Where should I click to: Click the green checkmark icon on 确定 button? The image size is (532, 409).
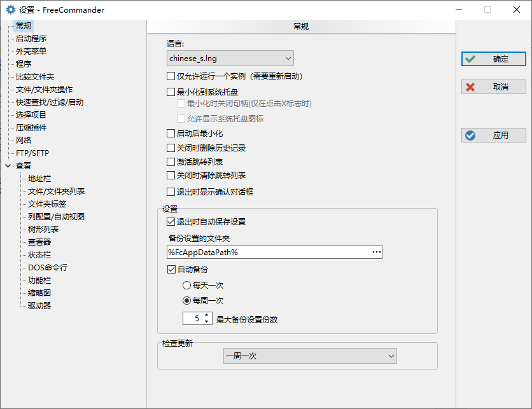click(470, 59)
